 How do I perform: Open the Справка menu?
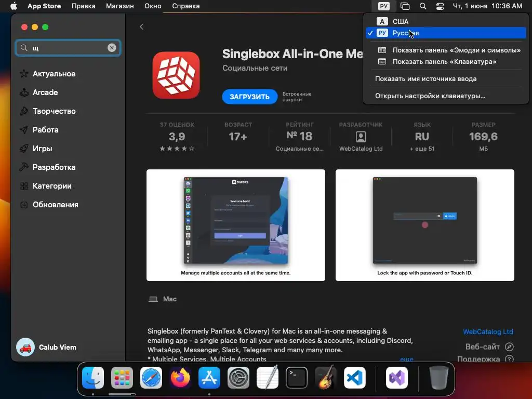coord(185,6)
